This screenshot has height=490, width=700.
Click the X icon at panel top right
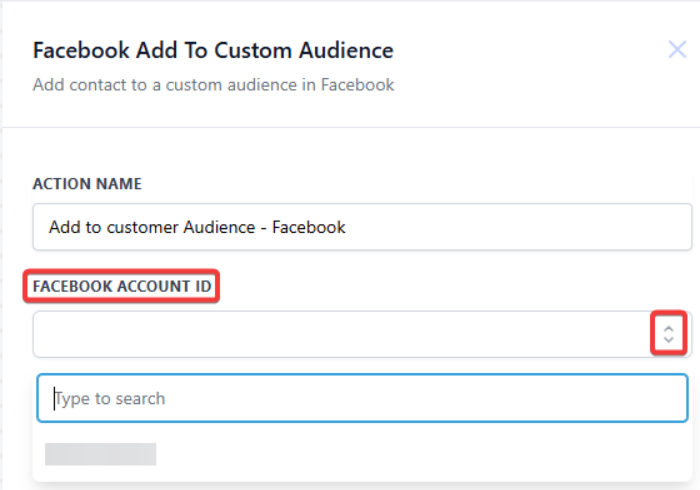pos(677,50)
